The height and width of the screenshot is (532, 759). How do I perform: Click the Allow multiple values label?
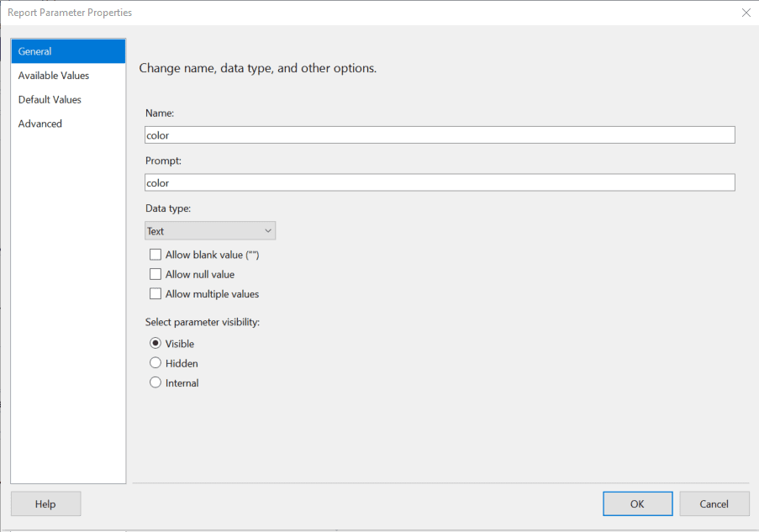click(x=212, y=294)
